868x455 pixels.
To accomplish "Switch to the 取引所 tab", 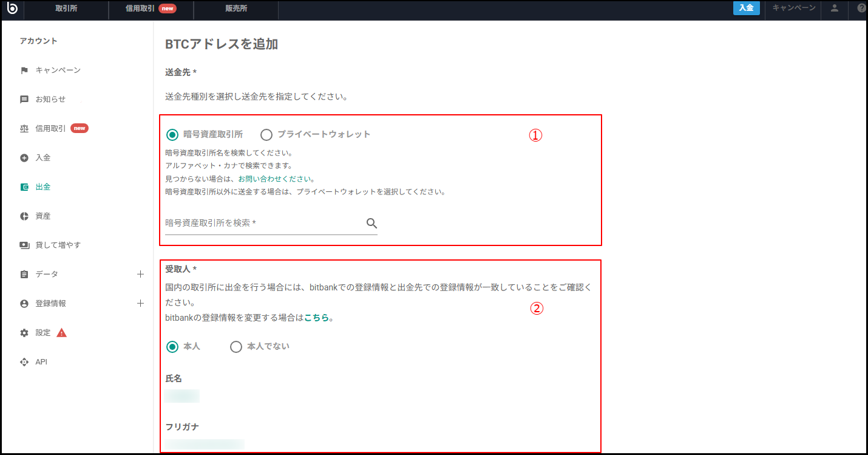I will point(66,10).
